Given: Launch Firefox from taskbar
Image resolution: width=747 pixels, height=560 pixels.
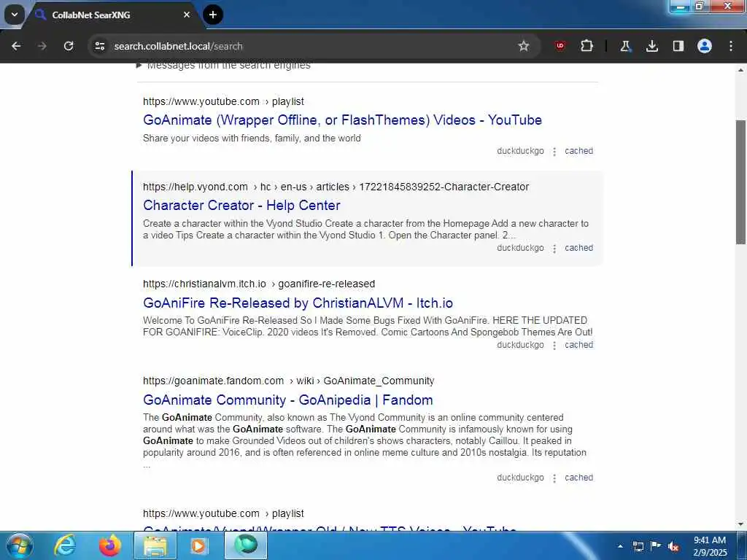Looking at the screenshot, I should click(x=109, y=545).
